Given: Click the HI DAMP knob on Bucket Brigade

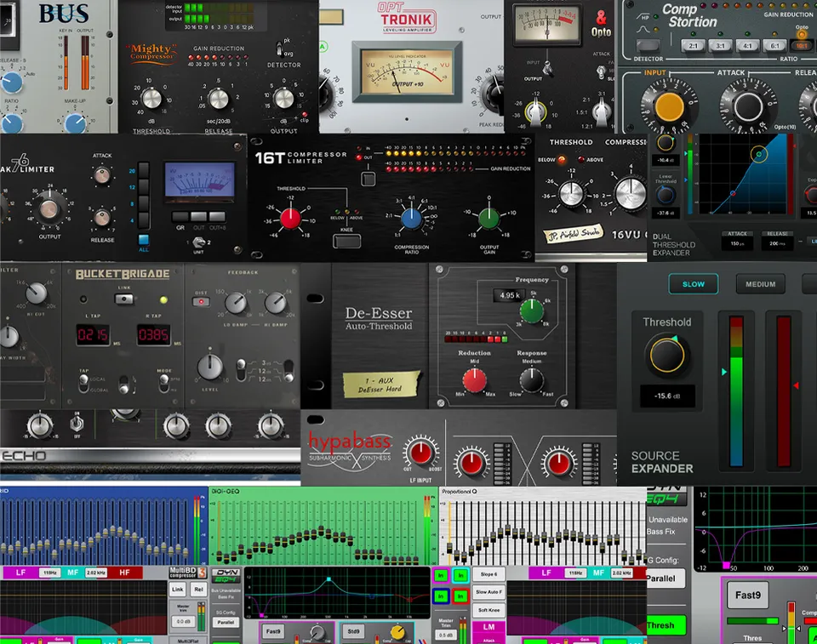Looking at the screenshot, I should pos(275,303).
